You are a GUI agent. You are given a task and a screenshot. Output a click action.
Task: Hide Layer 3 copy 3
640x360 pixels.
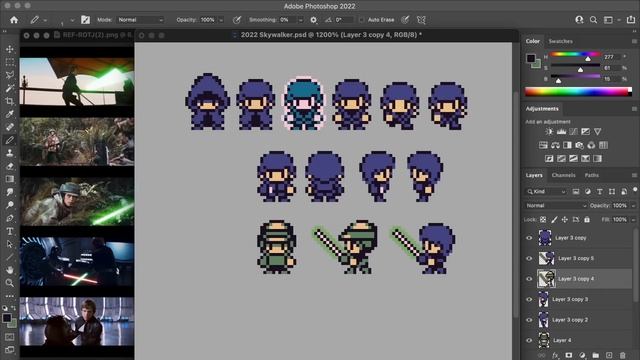tap(529, 299)
